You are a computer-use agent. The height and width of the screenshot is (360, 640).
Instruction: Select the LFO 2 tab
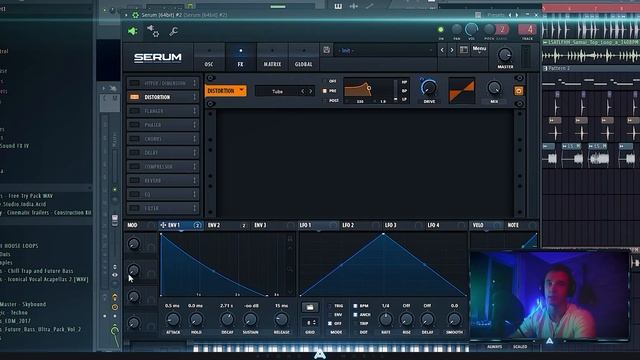tap(360, 225)
